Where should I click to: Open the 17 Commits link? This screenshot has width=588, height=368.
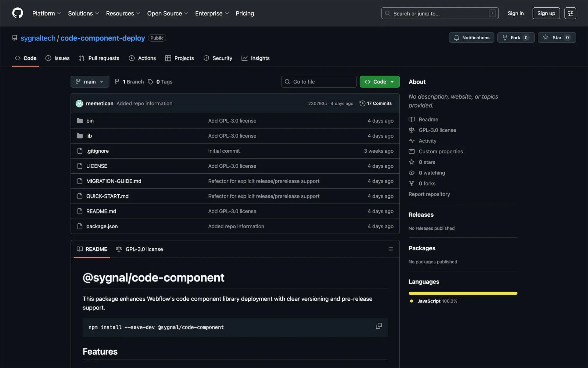(376, 103)
